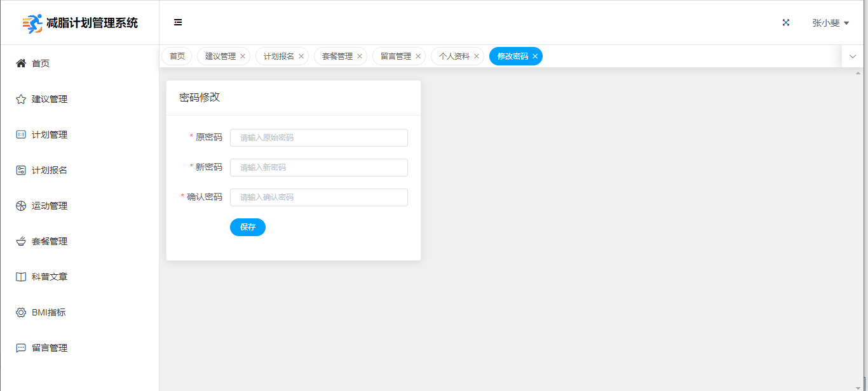The height and width of the screenshot is (391, 868).
Task: Focus the 原密码 input field
Action: pyautogui.click(x=319, y=138)
